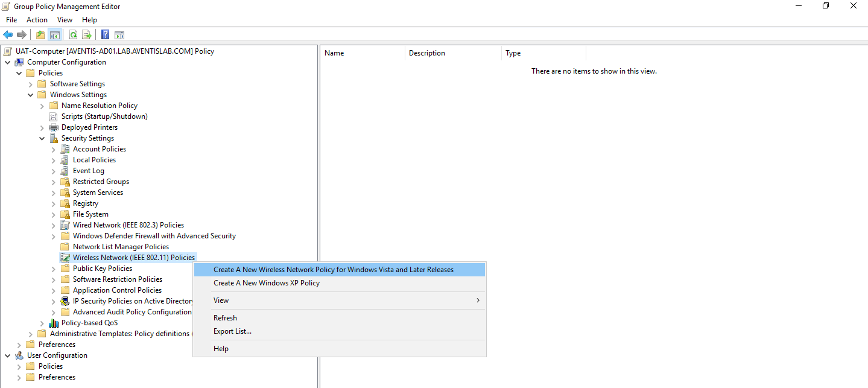This screenshot has height=388, width=868.
Task: Open the Action menu
Action: pyautogui.click(x=37, y=19)
